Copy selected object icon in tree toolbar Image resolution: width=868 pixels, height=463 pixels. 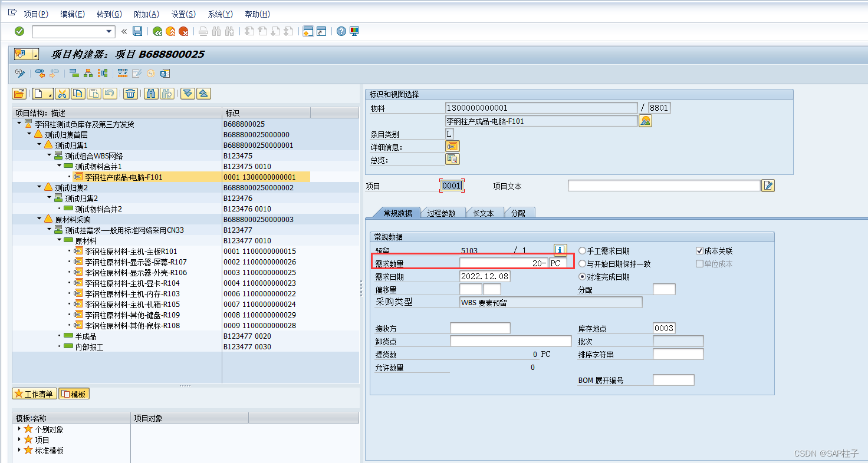click(78, 93)
